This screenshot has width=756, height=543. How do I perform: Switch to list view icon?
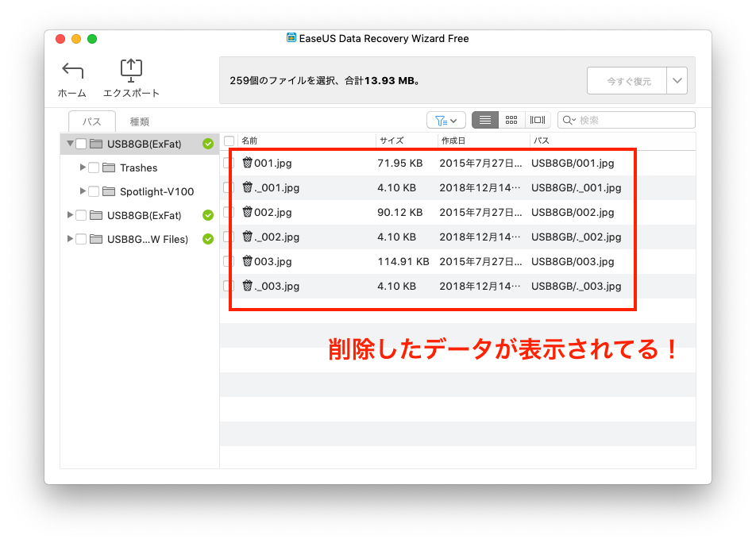coord(484,120)
